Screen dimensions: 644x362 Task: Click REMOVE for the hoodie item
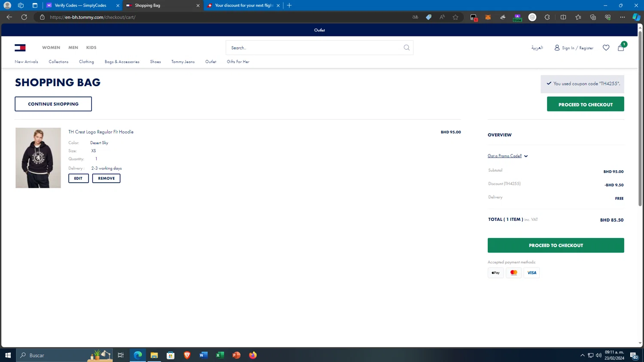[106, 178]
